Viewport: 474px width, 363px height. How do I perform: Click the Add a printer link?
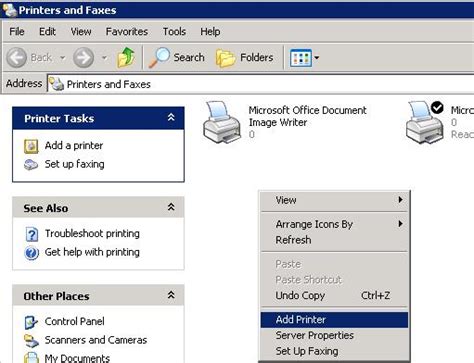click(74, 146)
